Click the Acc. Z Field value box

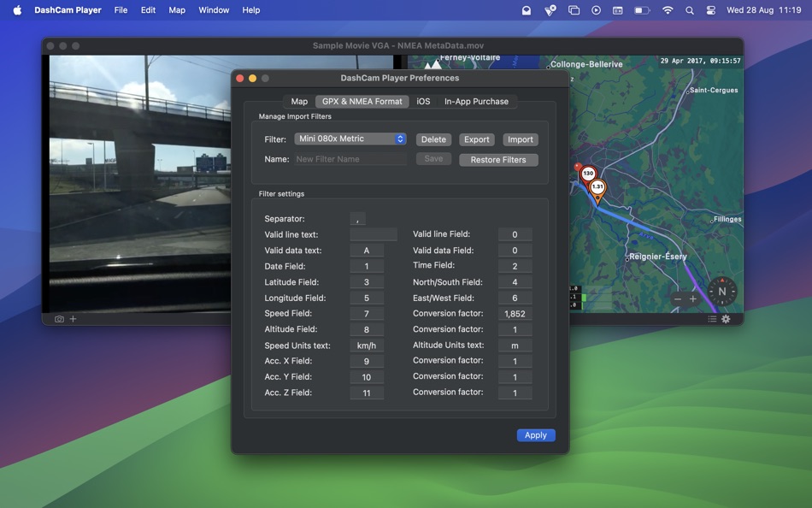(x=367, y=393)
